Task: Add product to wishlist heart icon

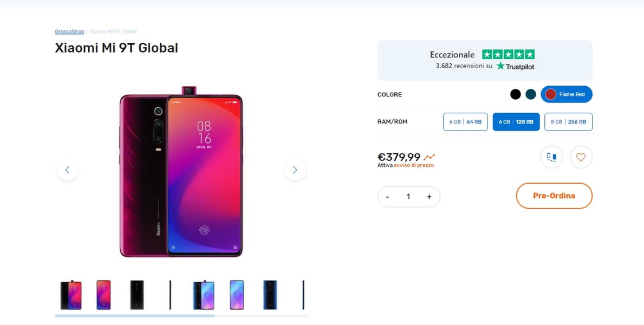Action: (581, 158)
